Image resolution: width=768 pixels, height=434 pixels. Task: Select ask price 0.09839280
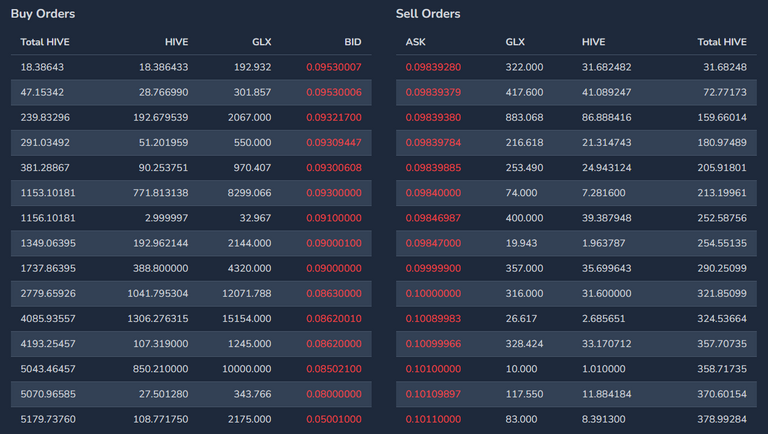tap(433, 67)
